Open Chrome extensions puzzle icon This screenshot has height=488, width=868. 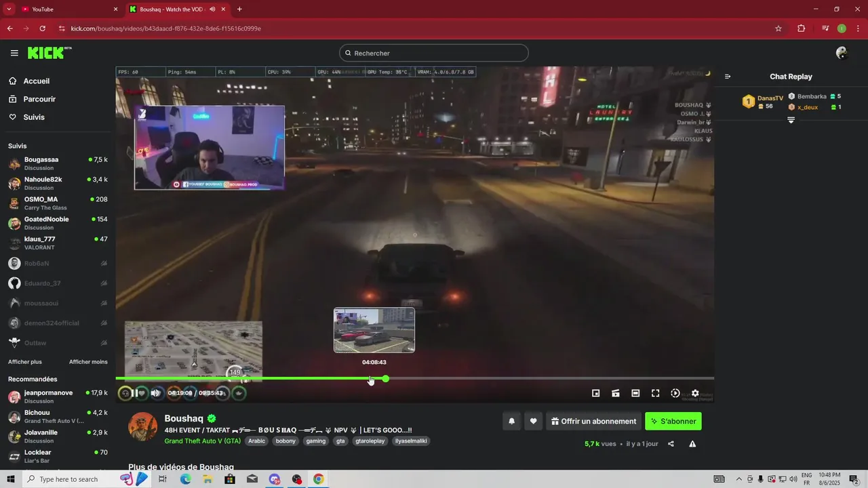(x=801, y=28)
